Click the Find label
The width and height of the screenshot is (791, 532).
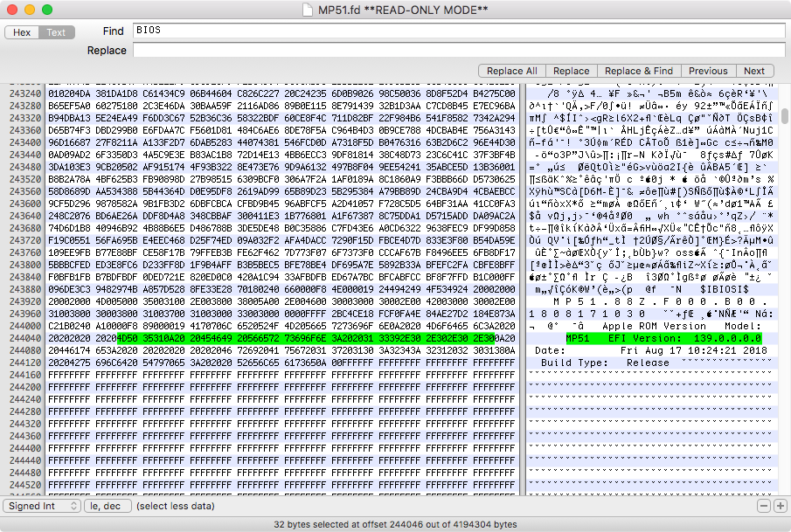[x=113, y=31]
